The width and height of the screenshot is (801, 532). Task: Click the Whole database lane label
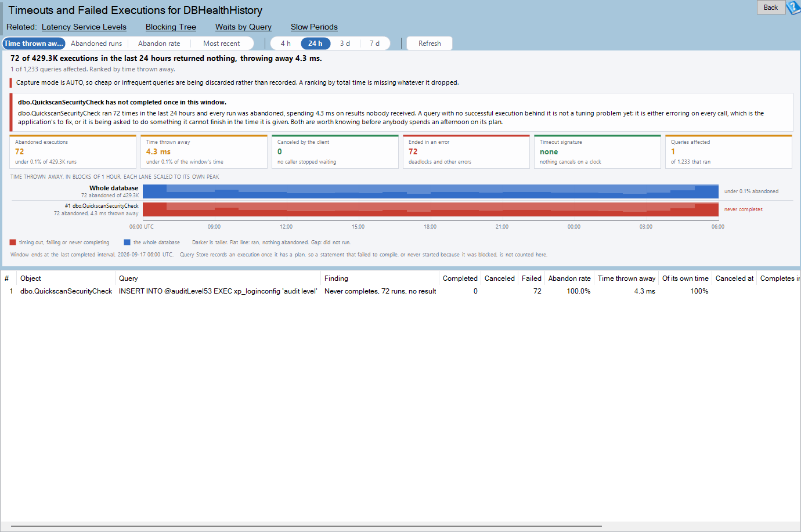[x=114, y=188]
